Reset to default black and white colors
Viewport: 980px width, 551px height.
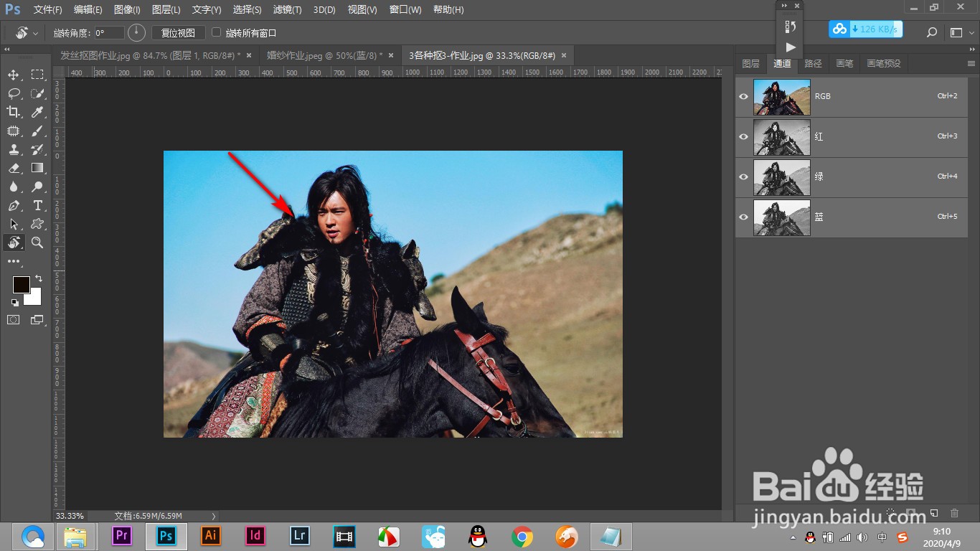(x=15, y=303)
